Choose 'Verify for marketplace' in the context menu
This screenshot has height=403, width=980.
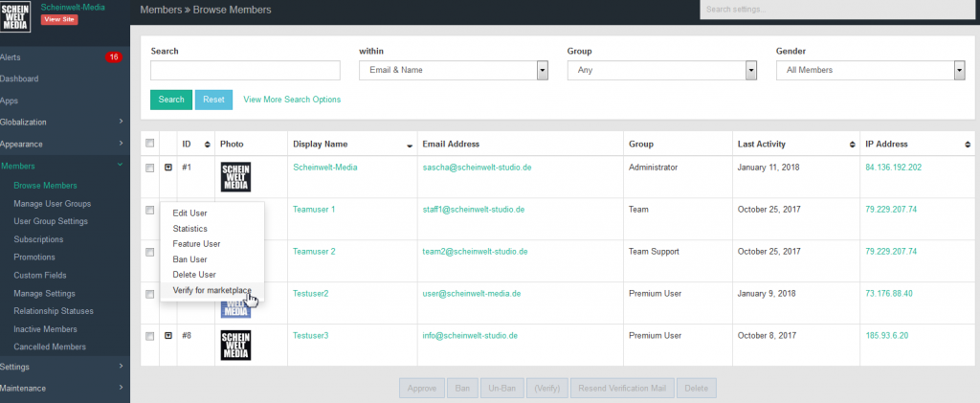[x=211, y=290]
